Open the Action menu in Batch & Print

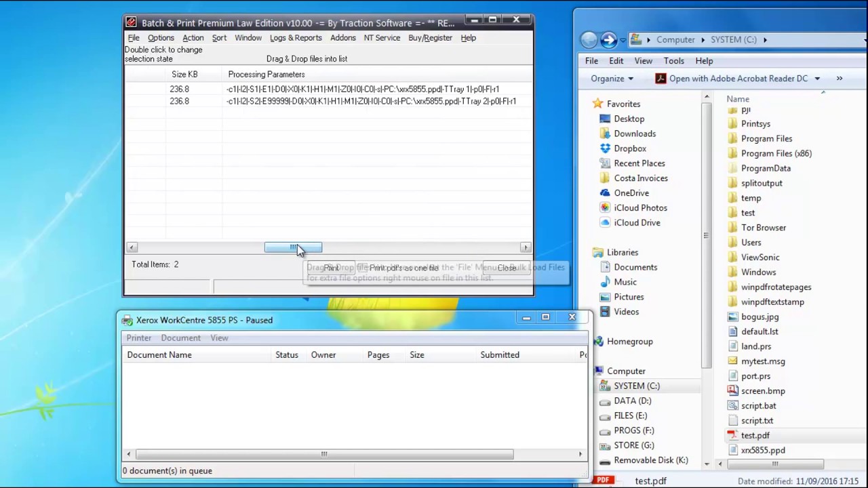(193, 38)
